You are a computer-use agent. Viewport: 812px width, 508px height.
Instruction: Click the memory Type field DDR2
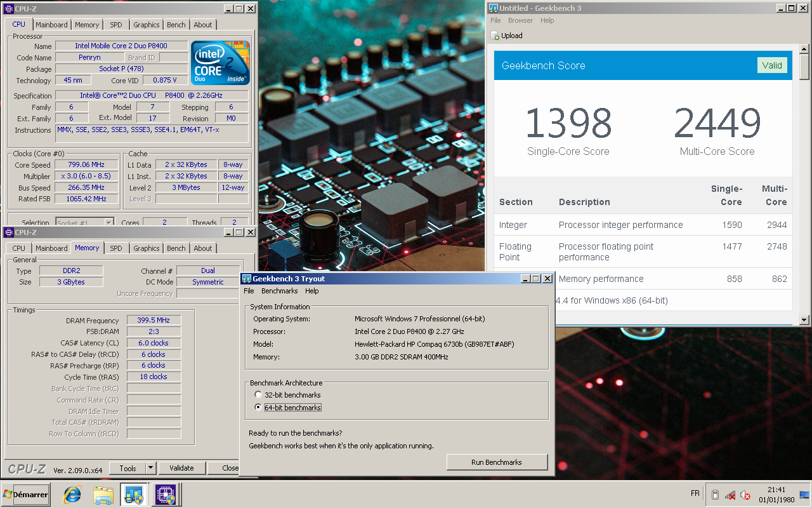click(71, 271)
